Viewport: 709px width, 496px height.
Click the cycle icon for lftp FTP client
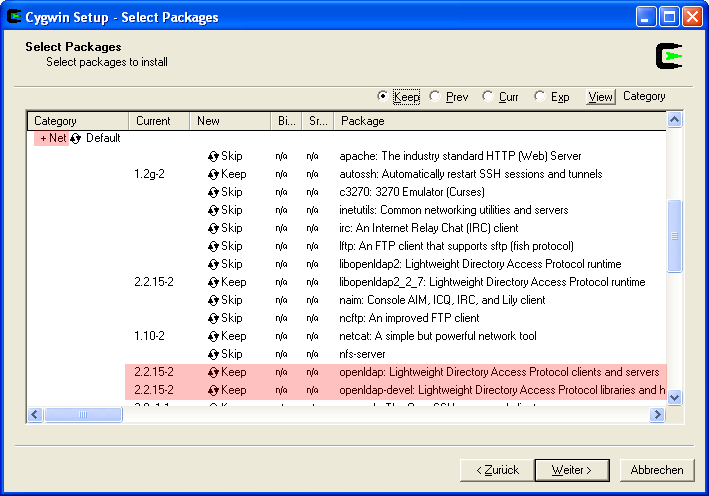(x=213, y=246)
